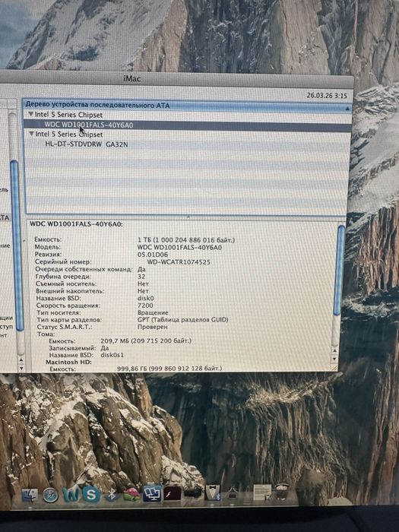Click details pane scroll up arrow
This screenshot has height=532, width=399.
pos(334,350)
